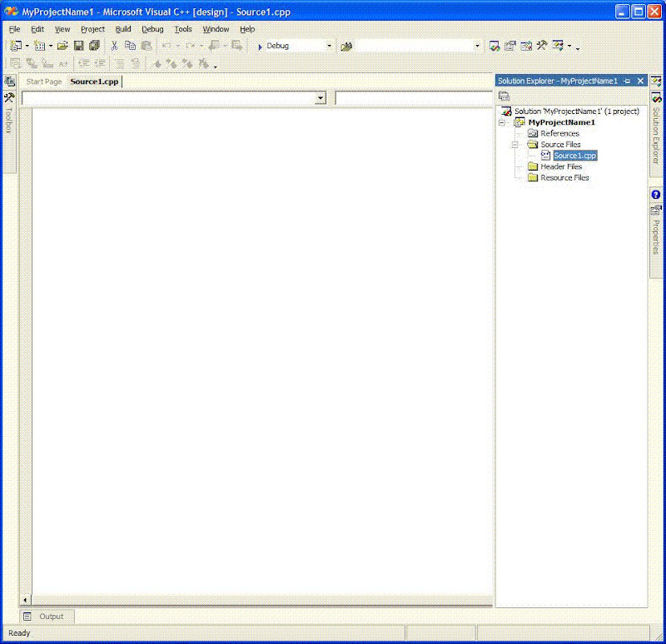Click the Decrease Indent icon
Image resolution: width=666 pixels, height=644 pixels.
tap(84, 64)
